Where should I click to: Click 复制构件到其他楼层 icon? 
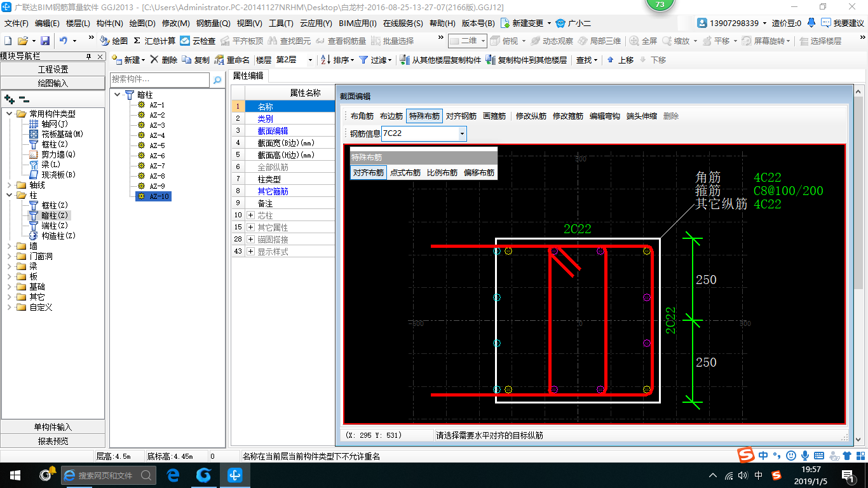[x=527, y=60]
